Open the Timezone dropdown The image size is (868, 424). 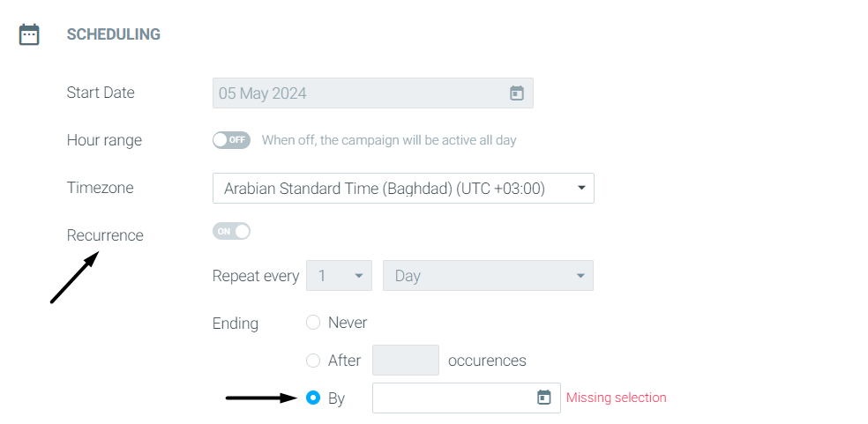coord(403,188)
